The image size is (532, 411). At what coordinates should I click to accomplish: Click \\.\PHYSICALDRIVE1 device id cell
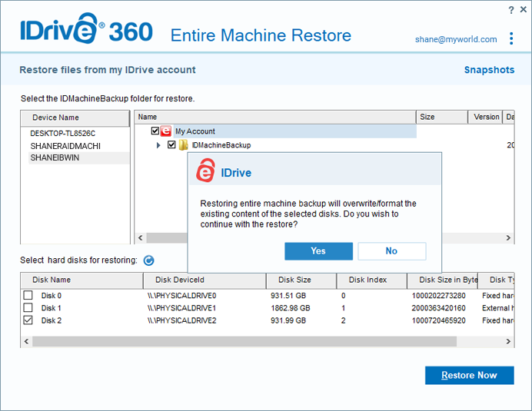point(181,308)
